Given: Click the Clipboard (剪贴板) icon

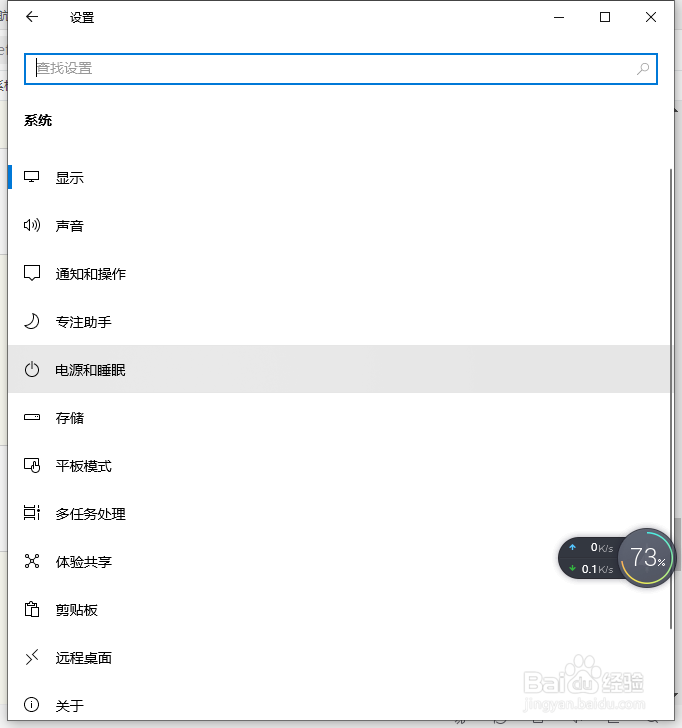Looking at the screenshot, I should [x=32, y=610].
